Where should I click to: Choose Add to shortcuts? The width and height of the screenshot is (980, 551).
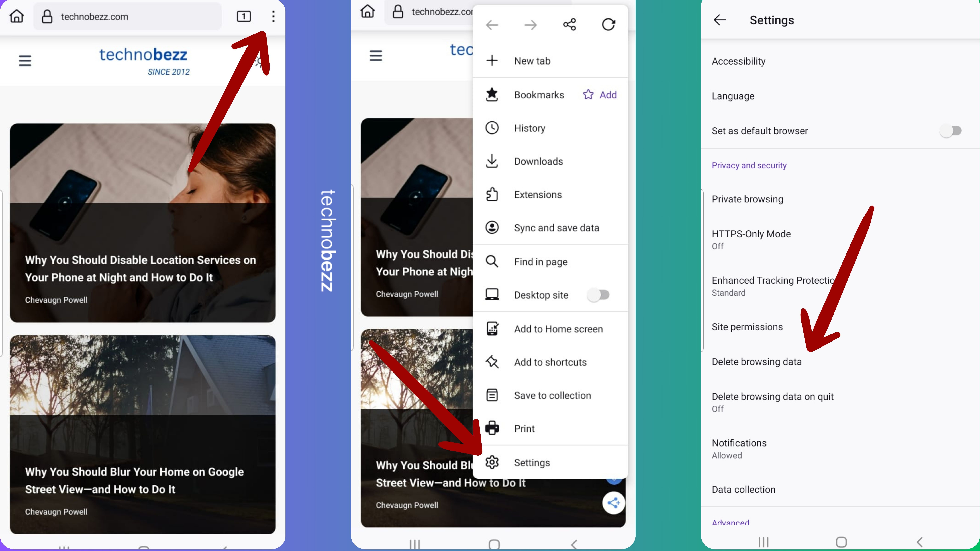550,362
